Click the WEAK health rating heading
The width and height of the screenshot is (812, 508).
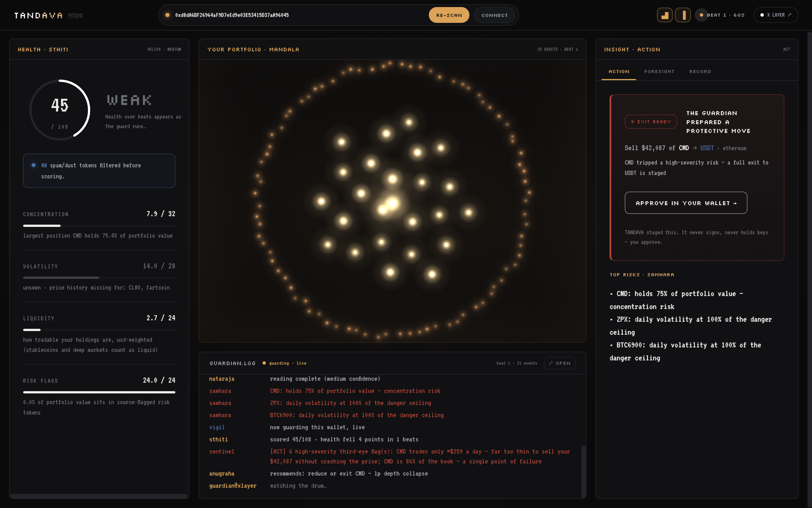tap(129, 100)
